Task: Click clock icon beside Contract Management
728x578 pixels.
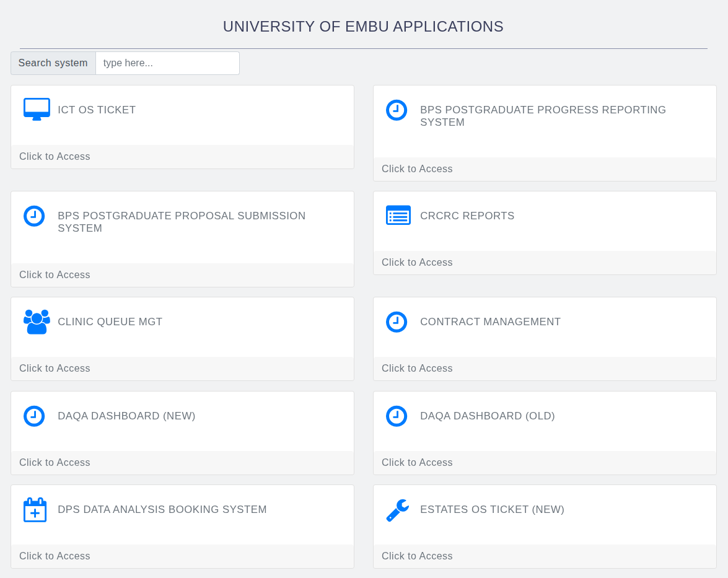Action: (397, 322)
